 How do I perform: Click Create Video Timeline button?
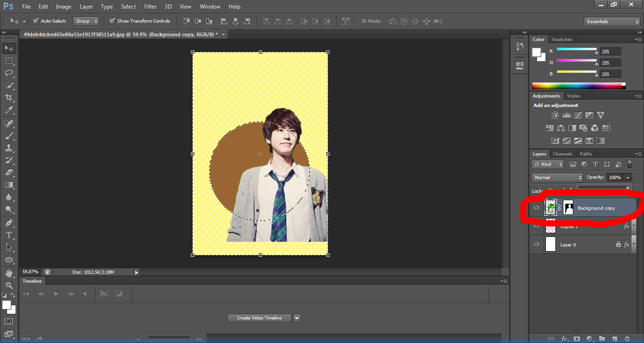click(x=259, y=318)
